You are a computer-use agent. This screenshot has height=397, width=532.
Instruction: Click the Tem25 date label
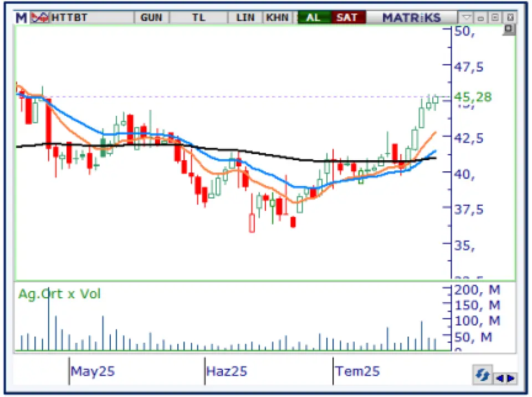pyautogui.click(x=358, y=371)
